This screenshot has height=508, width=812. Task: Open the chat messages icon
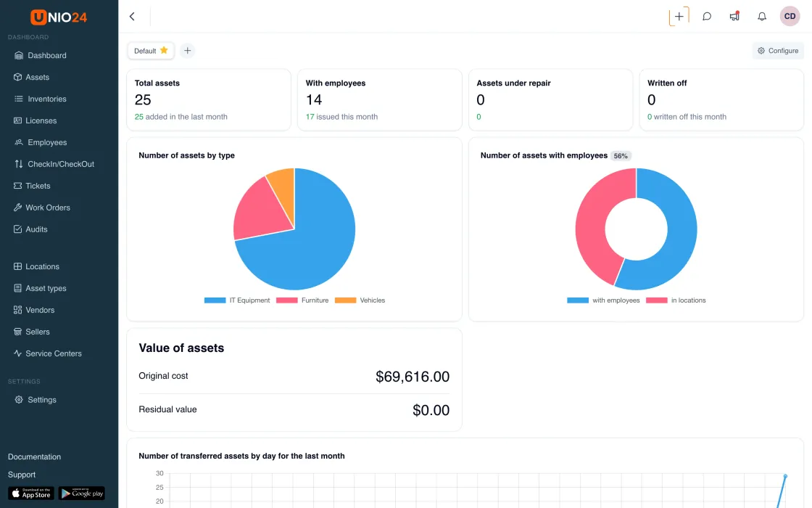pyautogui.click(x=707, y=16)
